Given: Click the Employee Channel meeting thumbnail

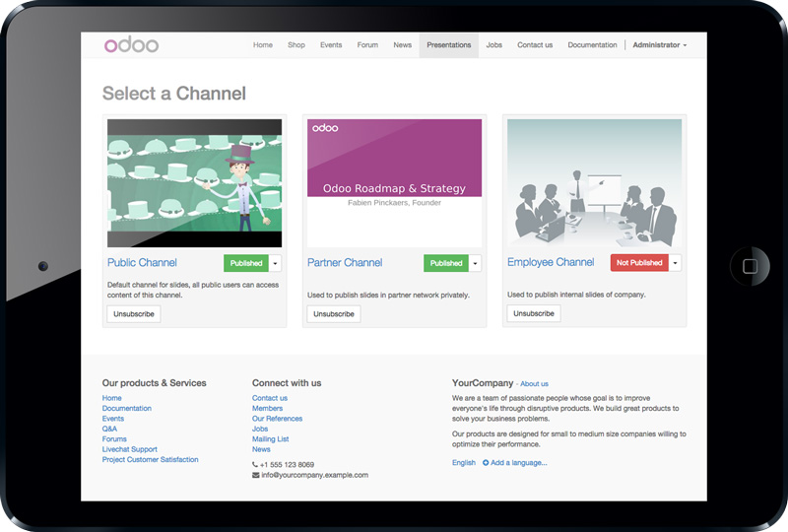Looking at the screenshot, I should tap(595, 183).
